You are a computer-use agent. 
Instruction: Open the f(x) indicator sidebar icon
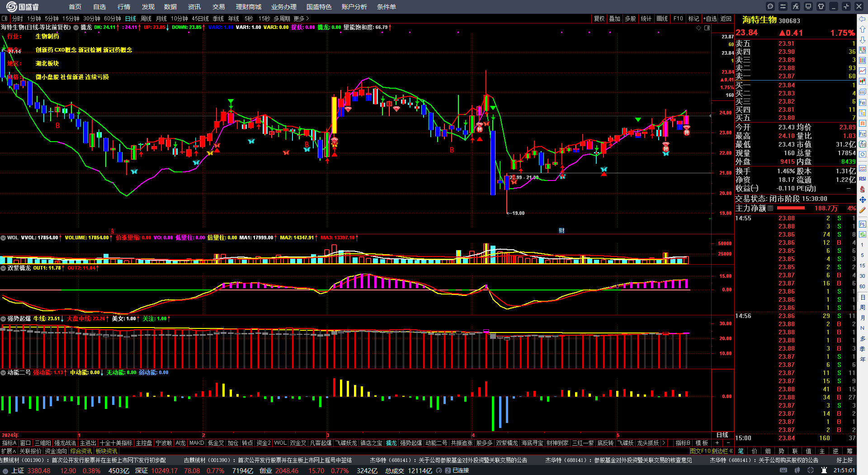pyautogui.click(x=863, y=144)
